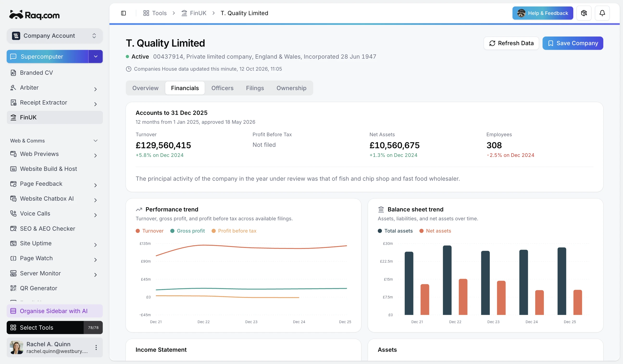The image size is (623, 364).
Task: Expand the Server Monitor submenu chevron
Action: coord(95,275)
